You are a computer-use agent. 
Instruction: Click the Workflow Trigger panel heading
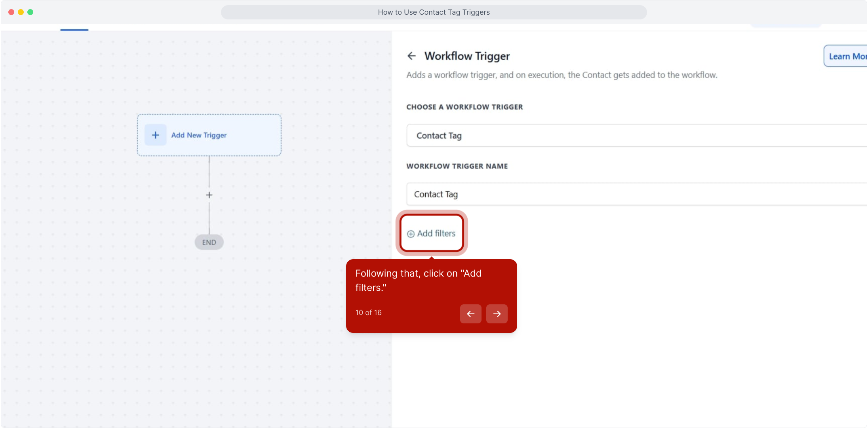[x=467, y=56]
